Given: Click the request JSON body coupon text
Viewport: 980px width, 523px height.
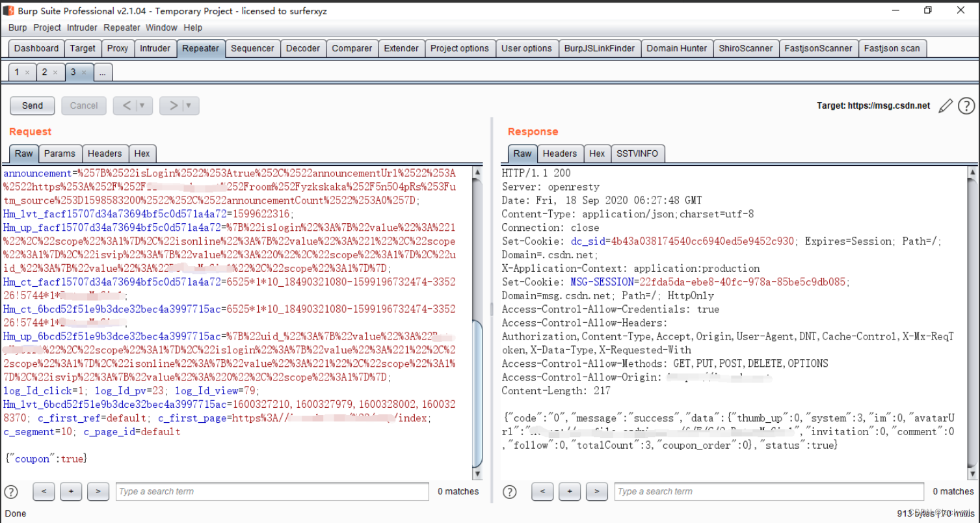Looking at the screenshot, I should (45, 459).
